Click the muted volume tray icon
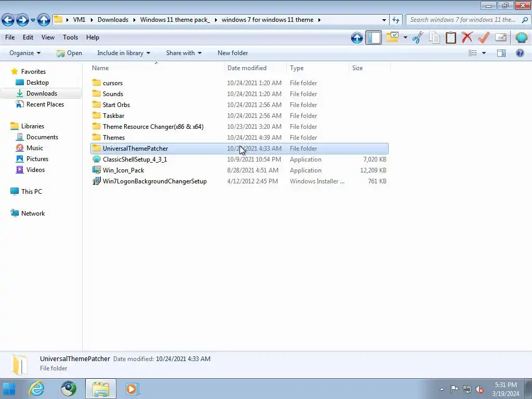532x399 pixels. [x=480, y=389]
